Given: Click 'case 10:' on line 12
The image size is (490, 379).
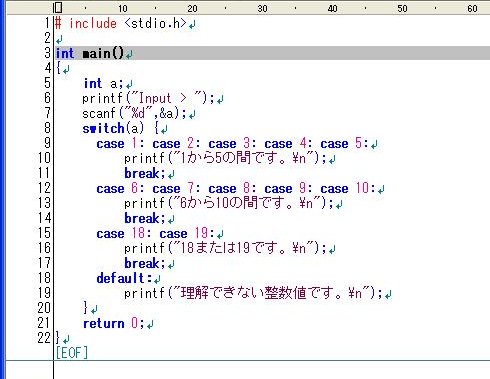Looking at the screenshot, I should pyautogui.click(x=348, y=188).
